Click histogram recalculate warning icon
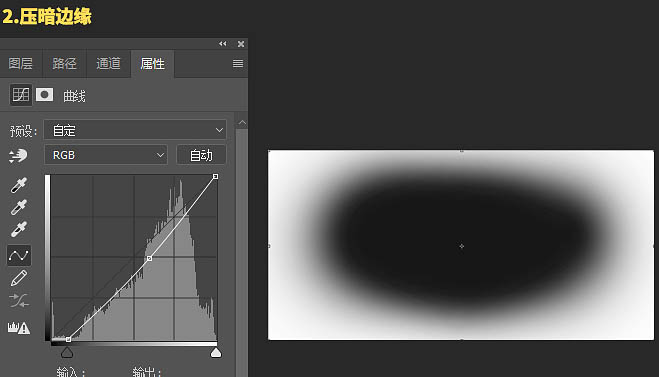The image size is (659, 377). tap(18, 327)
